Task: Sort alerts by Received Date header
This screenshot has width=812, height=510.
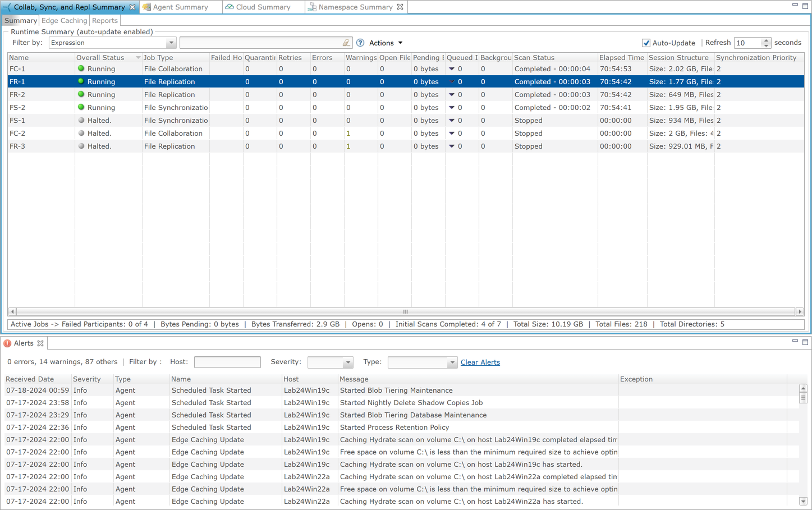Action: click(x=38, y=379)
